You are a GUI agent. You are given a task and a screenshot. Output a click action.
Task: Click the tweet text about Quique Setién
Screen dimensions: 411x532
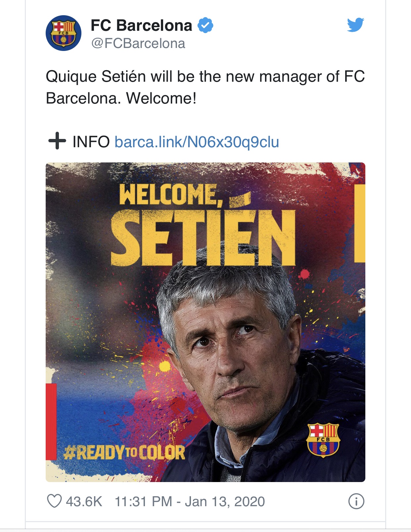[x=205, y=87]
